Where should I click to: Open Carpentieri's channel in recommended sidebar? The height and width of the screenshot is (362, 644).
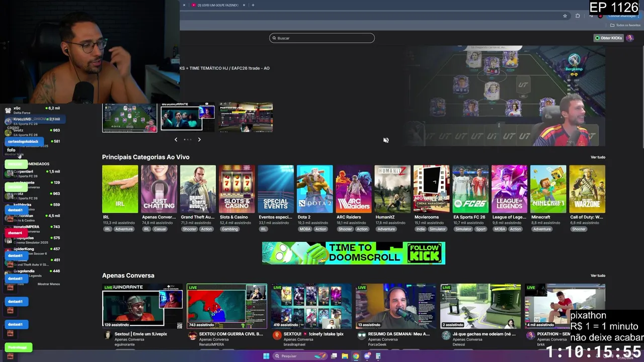(33, 173)
